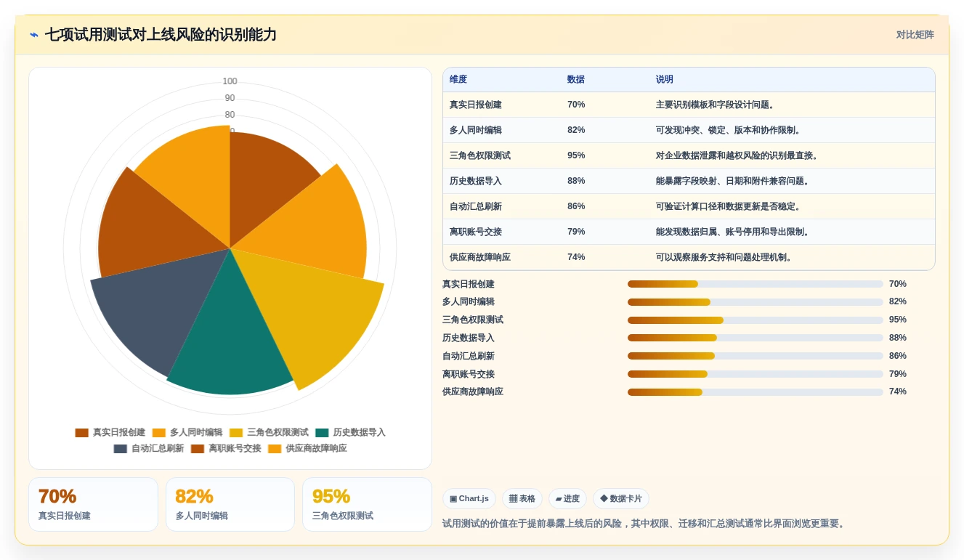
Task: Click the 自动汇总刷新 86% progress bar
Action: [x=756, y=356]
